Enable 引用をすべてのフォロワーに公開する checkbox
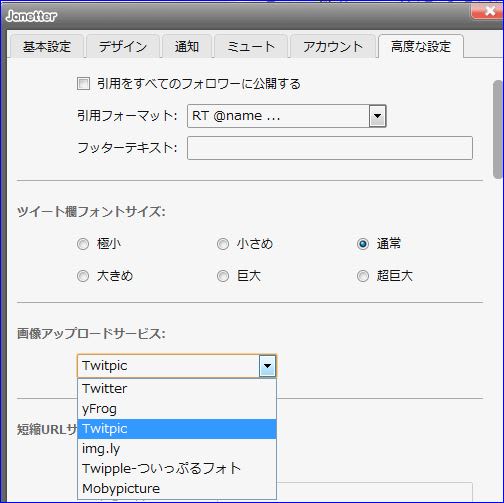Image resolution: width=504 pixels, height=503 pixels. pos(83,84)
